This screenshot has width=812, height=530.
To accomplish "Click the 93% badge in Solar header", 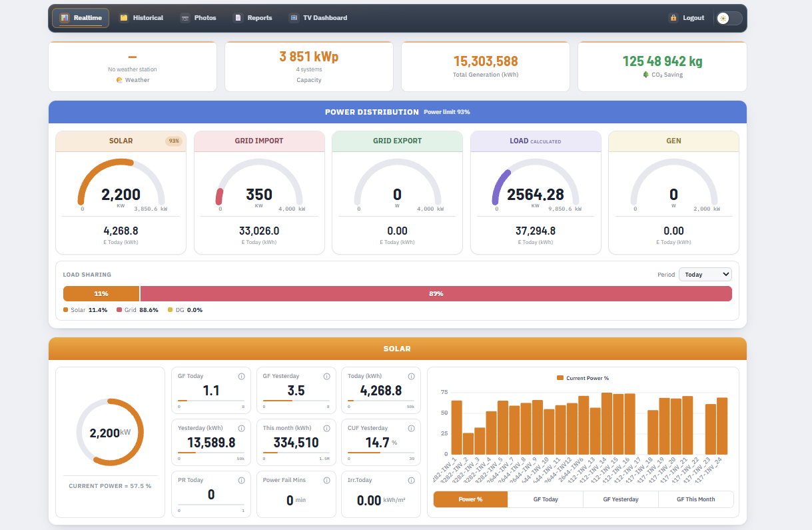I will 174,141.
